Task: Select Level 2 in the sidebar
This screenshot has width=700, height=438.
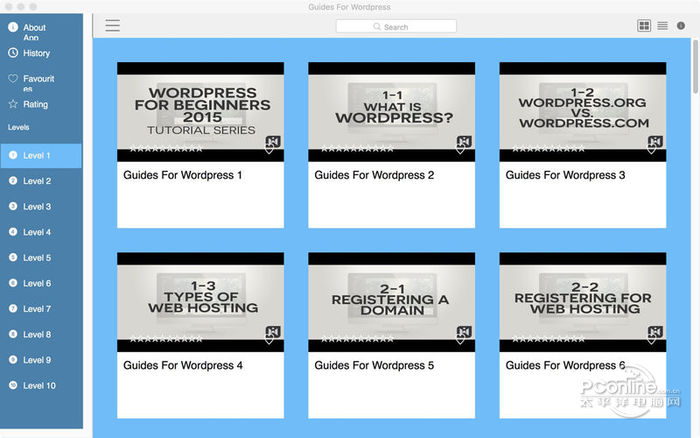Action: click(x=41, y=181)
